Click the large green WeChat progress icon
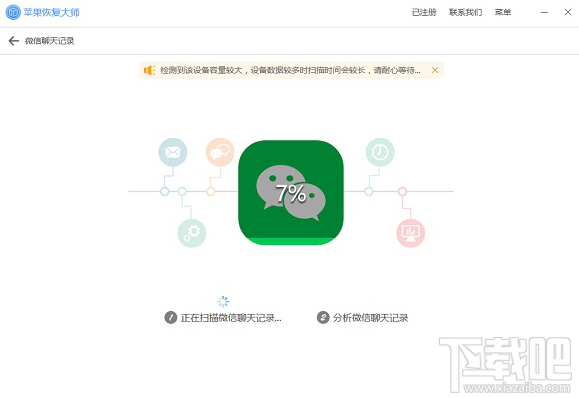The width and height of the screenshot is (579, 398). pos(291,192)
